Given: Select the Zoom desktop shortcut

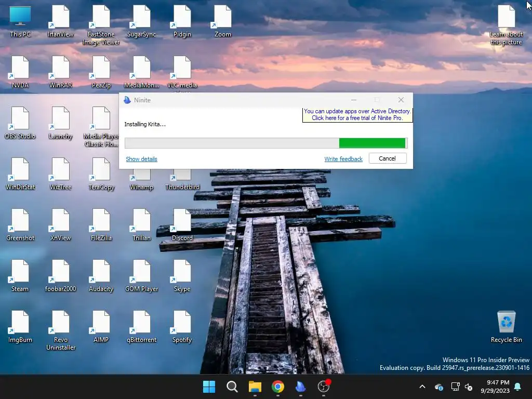Looking at the screenshot, I should pyautogui.click(x=222, y=21).
